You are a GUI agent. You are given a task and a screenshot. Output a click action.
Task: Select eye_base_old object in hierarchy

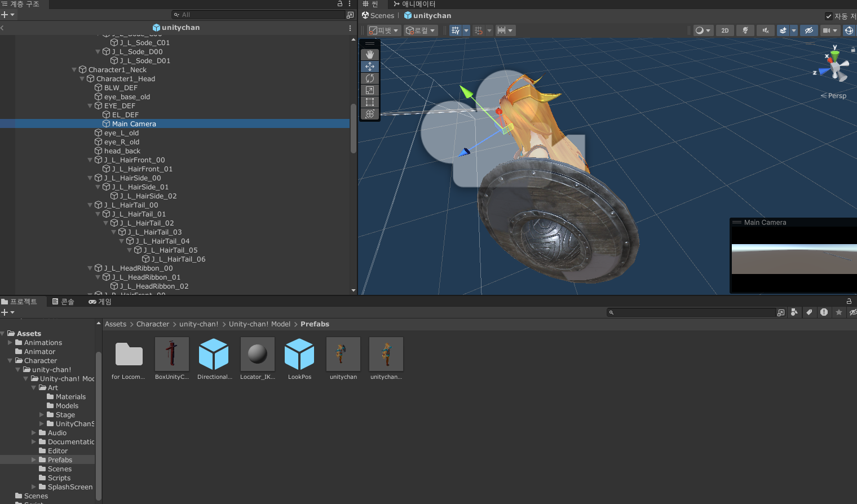click(127, 97)
